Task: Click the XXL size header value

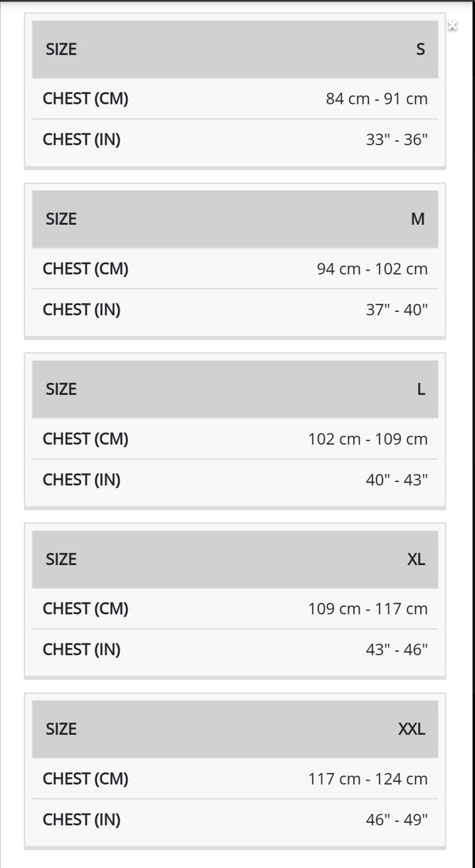Action: pyautogui.click(x=412, y=730)
